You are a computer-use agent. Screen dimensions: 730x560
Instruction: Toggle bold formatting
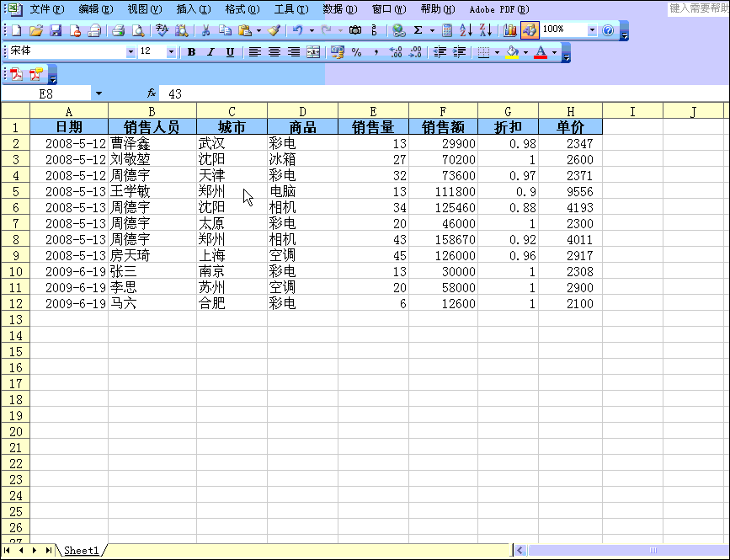click(191, 51)
